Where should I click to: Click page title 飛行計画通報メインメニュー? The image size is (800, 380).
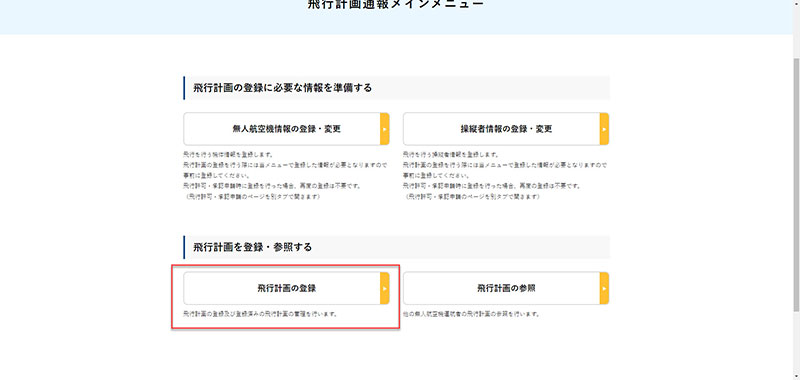pos(396,5)
